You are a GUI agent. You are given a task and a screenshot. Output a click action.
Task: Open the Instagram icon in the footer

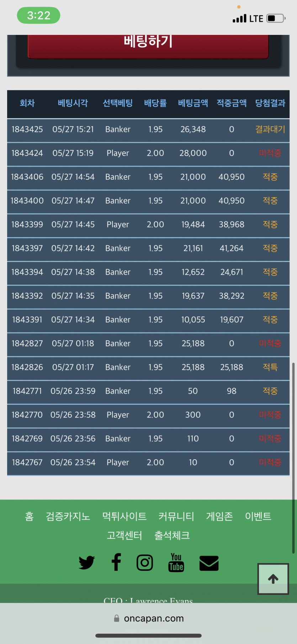point(145,563)
